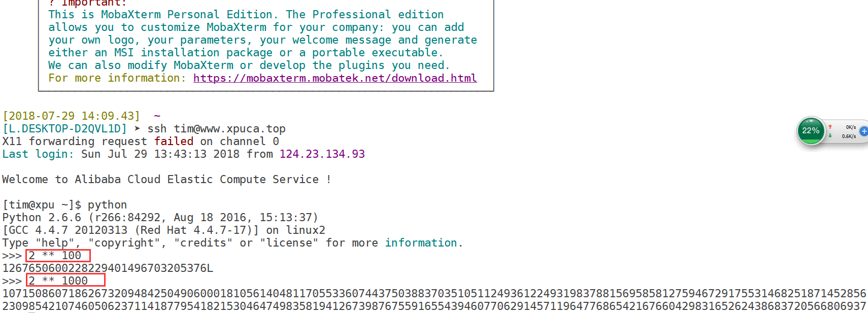
Task: Click the prompt arrow before the ssh command
Action: click(137, 128)
